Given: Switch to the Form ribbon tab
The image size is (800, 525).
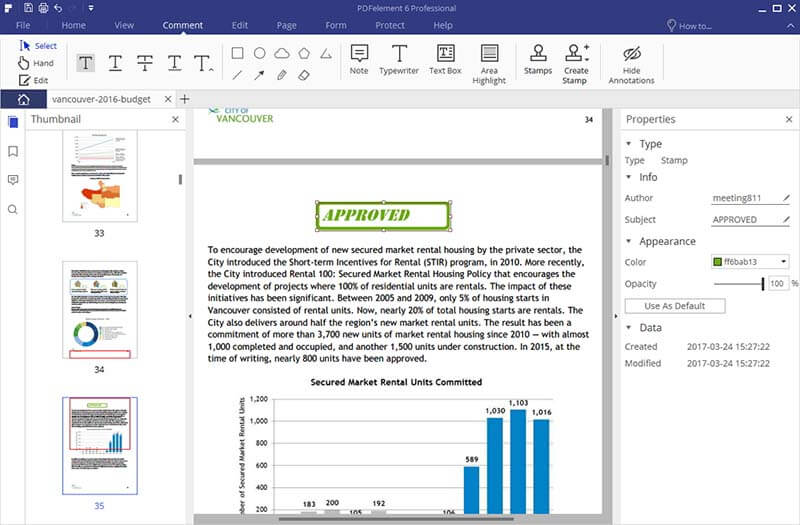Looking at the screenshot, I should [x=336, y=25].
